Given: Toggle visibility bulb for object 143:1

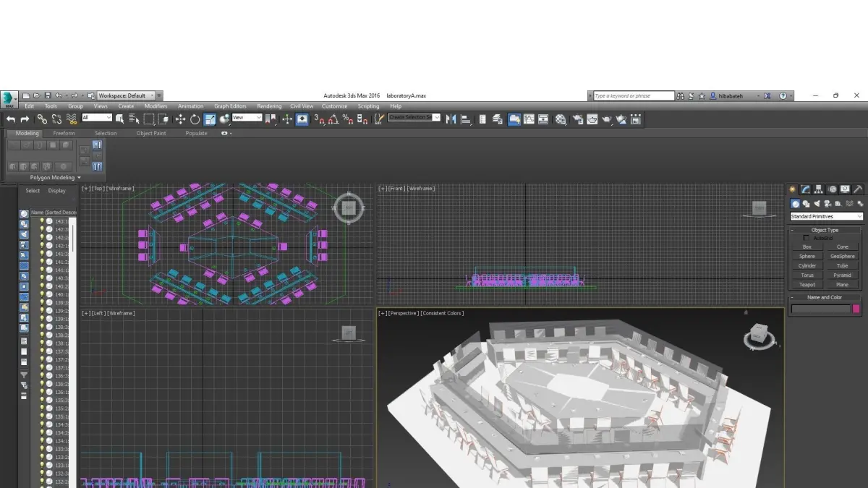Looking at the screenshot, I should tap(42, 221).
